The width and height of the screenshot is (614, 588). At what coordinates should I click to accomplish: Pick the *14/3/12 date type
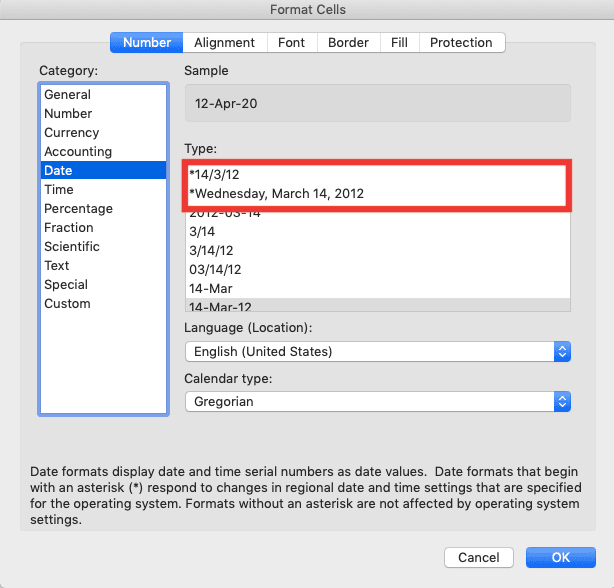point(377,175)
